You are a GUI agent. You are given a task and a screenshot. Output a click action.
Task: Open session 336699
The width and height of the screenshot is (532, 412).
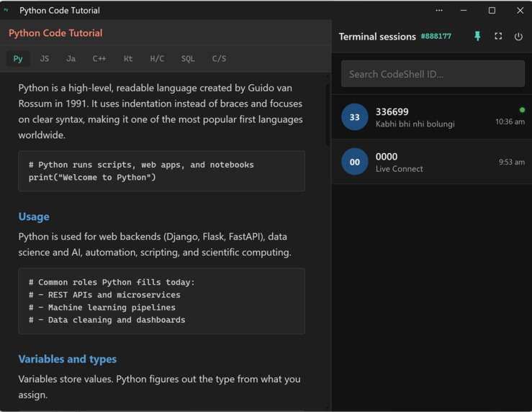click(431, 117)
